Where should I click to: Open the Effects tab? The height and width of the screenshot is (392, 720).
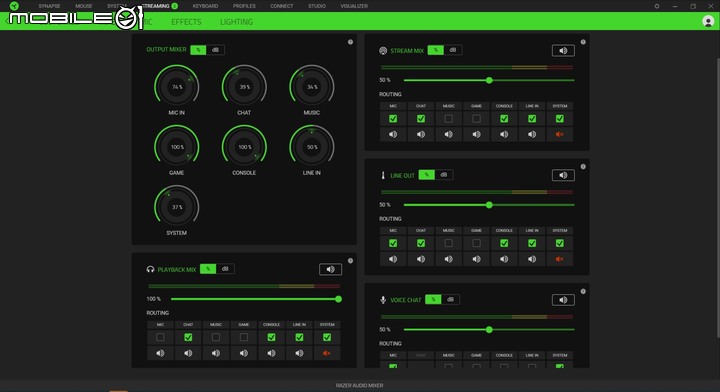[186, 22]
